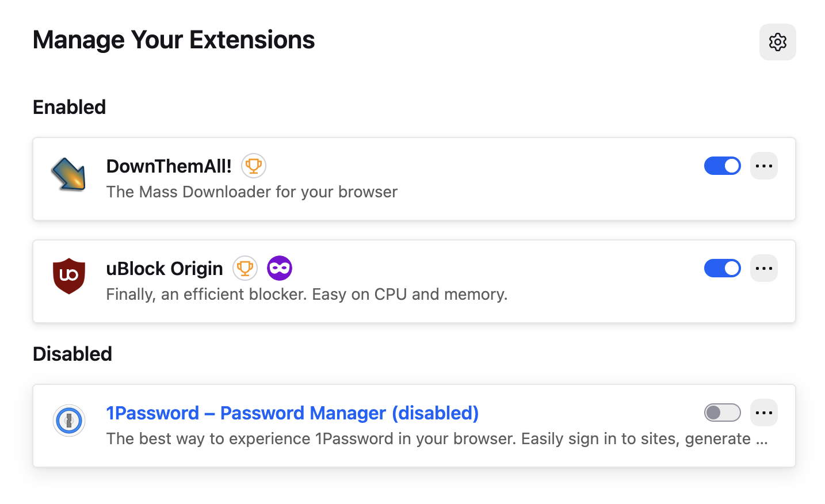Click the uBlock Origin extension name
Image resolution: width=825 pixels, height=504 pixels.
(165, 269)
